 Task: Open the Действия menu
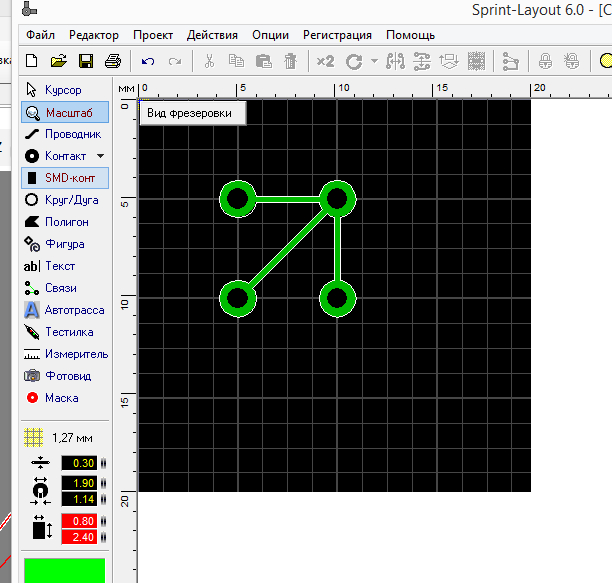click(x=212, y=35)
